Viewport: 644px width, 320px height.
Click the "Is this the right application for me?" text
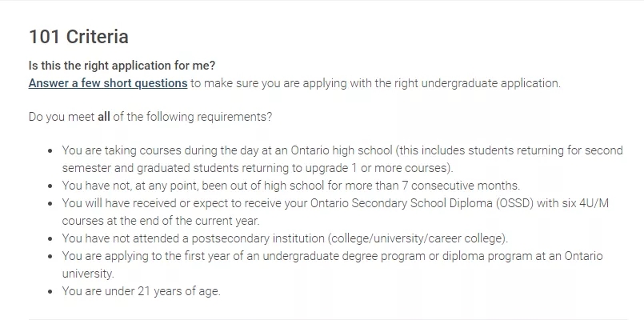coord(122,66)
